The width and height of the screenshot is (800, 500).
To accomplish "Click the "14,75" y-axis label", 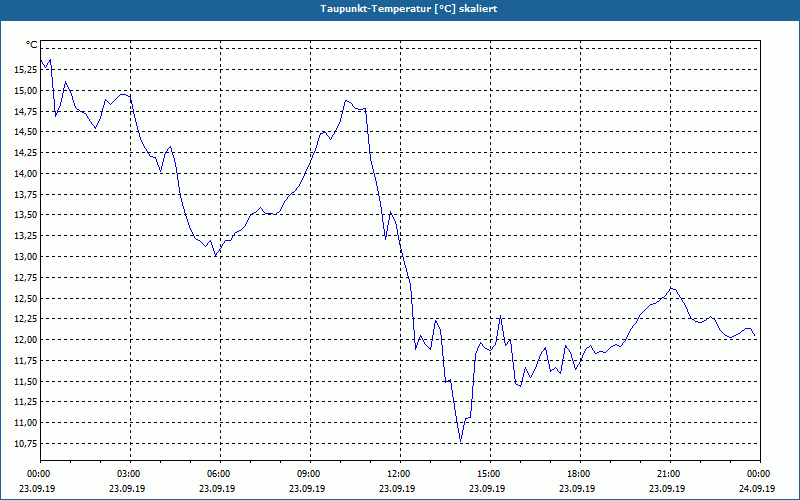I will point(26,112).
